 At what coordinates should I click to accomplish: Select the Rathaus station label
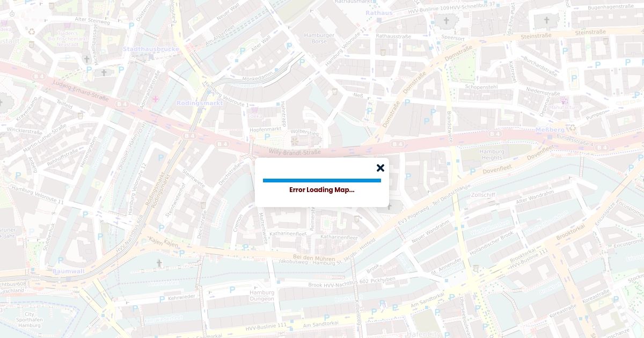coord(379,13)
